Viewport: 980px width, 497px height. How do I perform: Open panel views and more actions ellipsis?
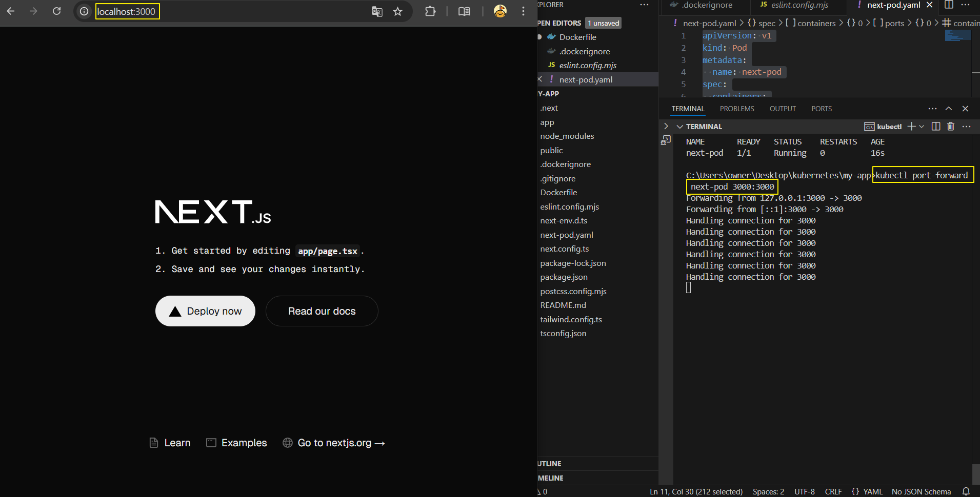pos(932,109)
